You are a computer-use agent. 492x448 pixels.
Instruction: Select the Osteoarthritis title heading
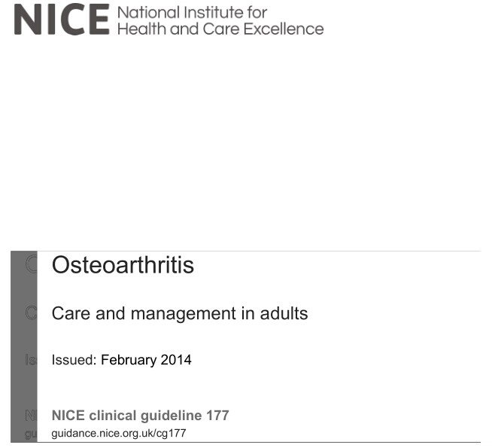tap(123, 265)
